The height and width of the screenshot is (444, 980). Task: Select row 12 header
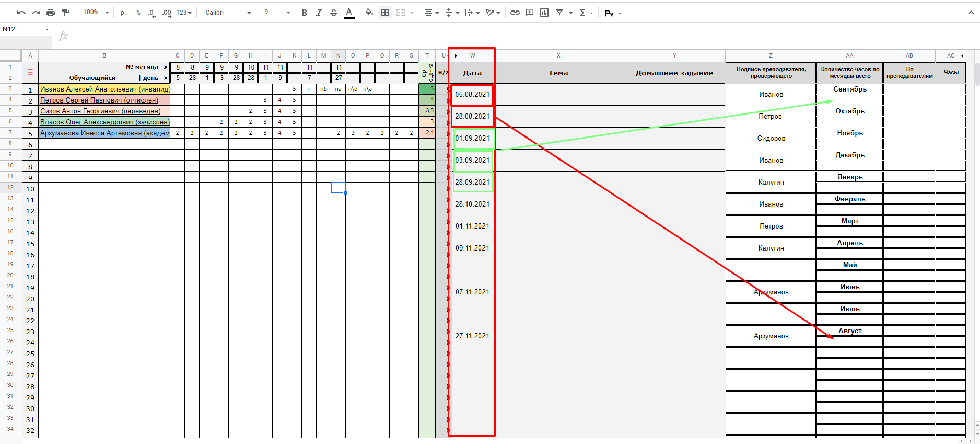click(10, 187)
